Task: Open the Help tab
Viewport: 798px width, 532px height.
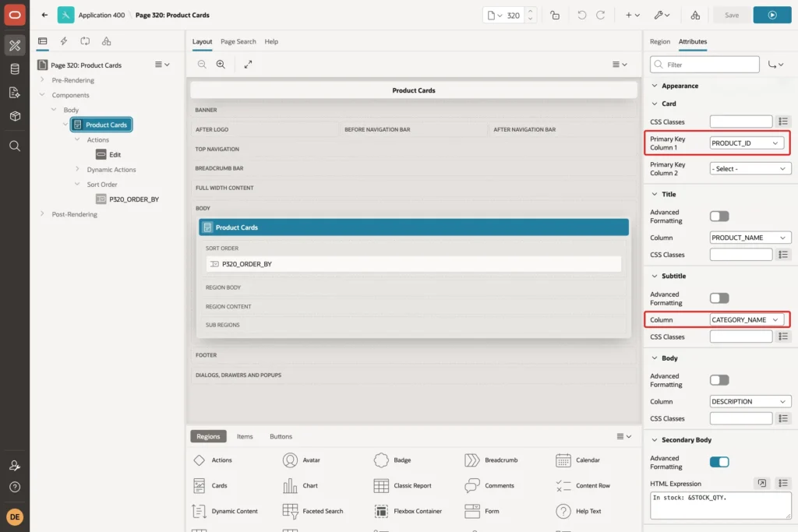Action: pyautogui.click(x=271, y=41)
